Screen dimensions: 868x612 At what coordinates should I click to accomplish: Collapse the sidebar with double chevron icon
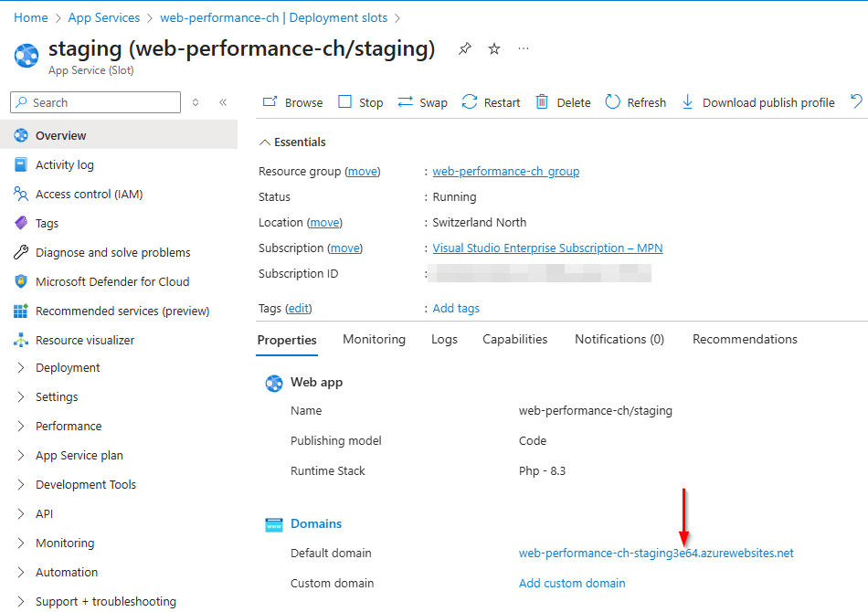[223, 102]
